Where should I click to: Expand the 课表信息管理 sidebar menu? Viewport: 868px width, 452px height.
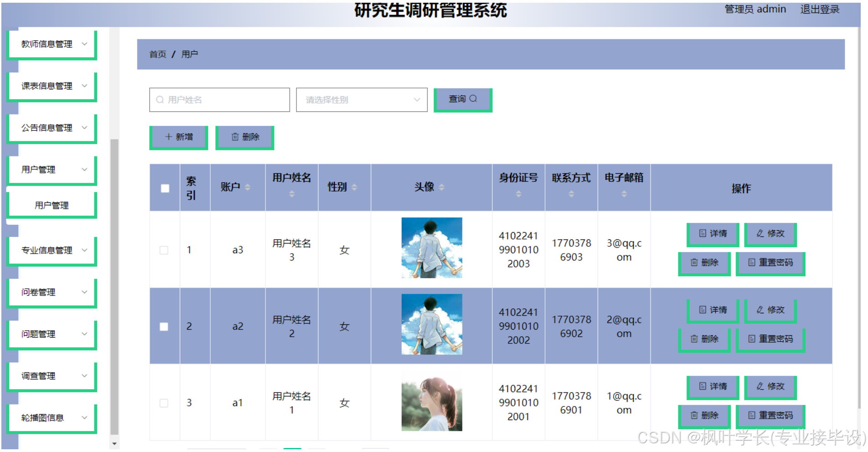(52, 86)
